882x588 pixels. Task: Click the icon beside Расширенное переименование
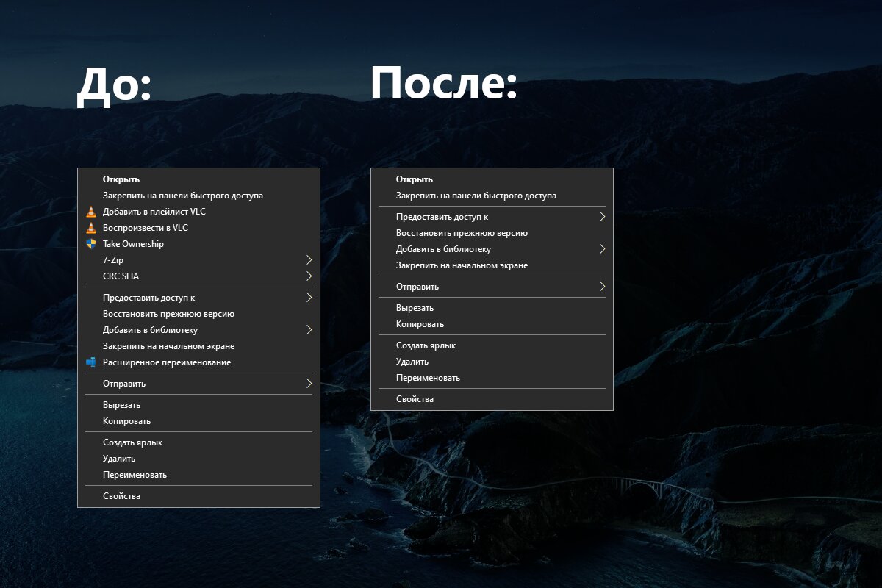coord(91,362)
